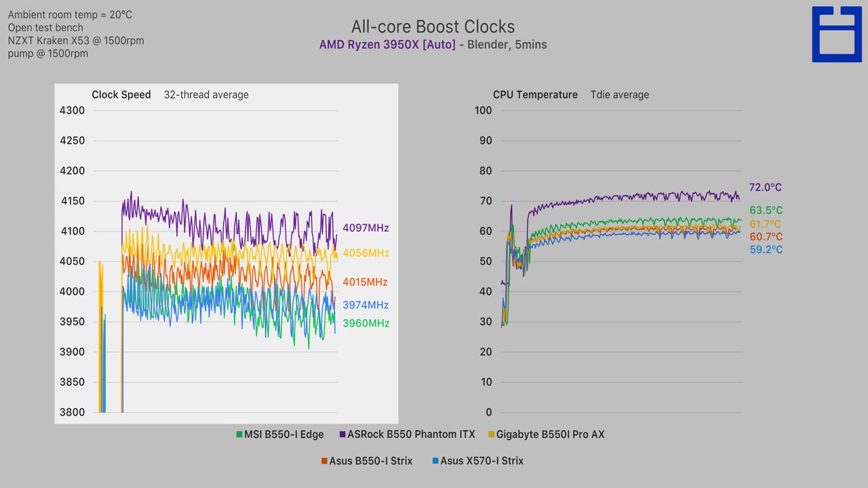Click the pump @ 1500rpm note

pos(48,54)
